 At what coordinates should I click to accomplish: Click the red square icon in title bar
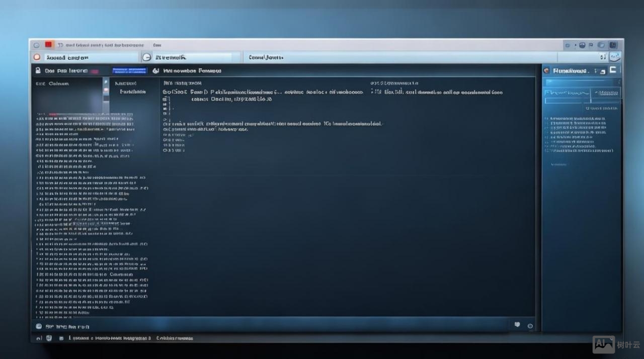click(48, 45)
